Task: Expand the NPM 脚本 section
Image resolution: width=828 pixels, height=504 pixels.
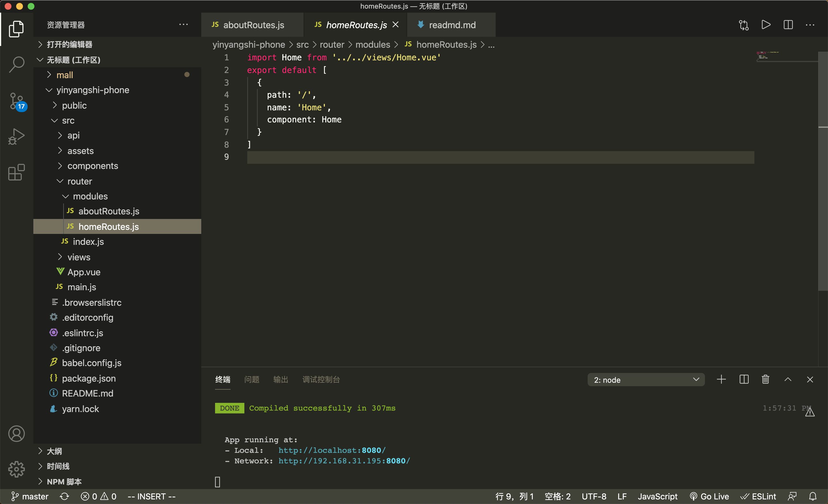Action: (117, 482)
